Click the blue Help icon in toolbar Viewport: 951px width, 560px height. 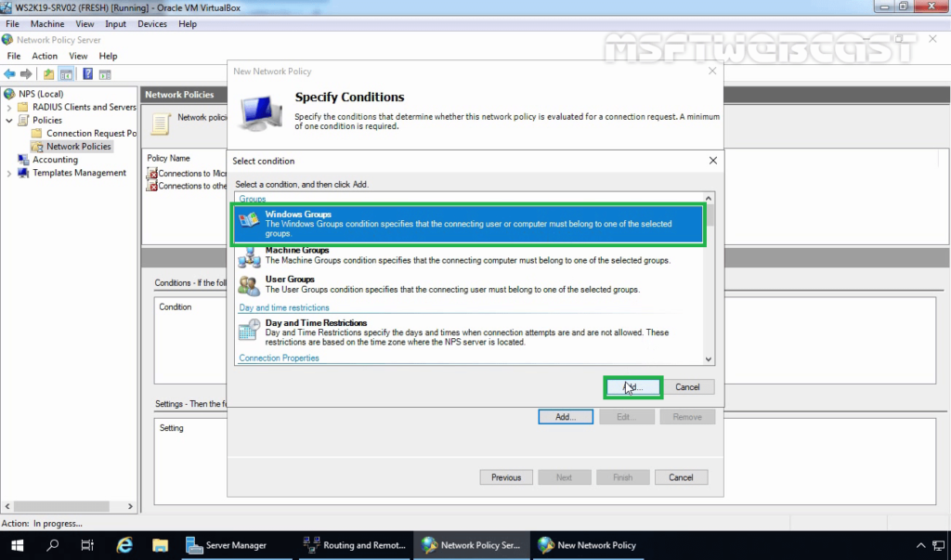88,74
